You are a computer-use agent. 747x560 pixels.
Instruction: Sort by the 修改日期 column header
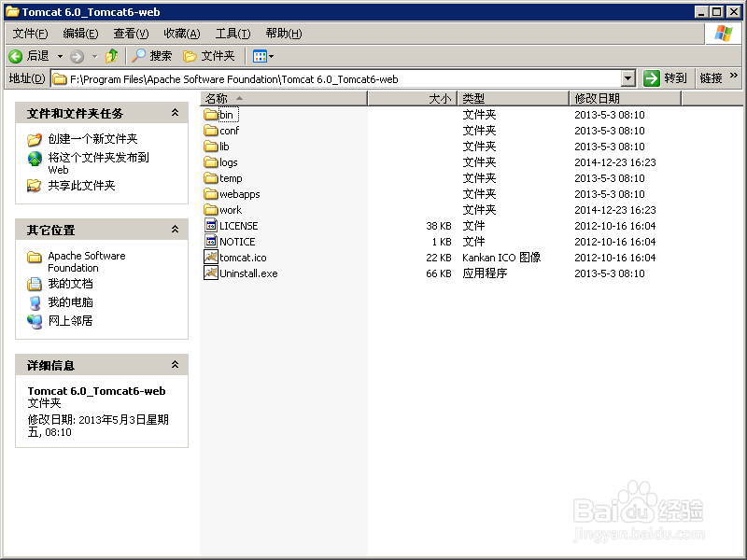[x=626, y=98]
